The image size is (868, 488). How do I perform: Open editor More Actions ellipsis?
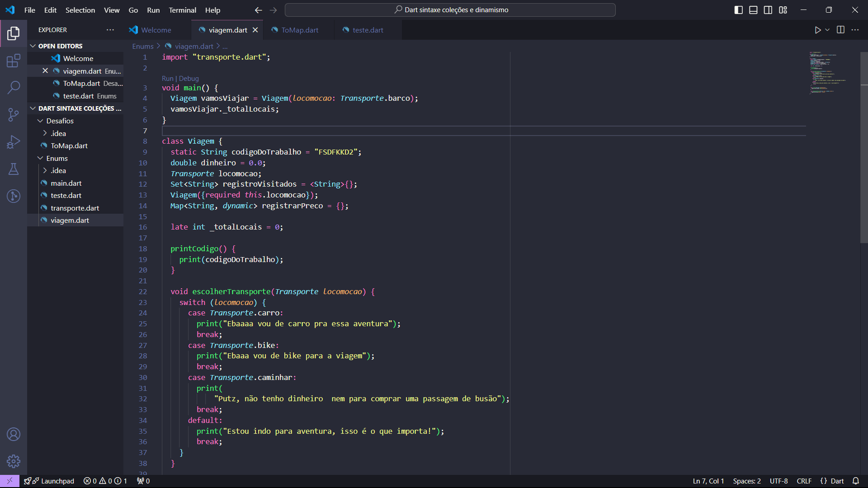(855, 30)
